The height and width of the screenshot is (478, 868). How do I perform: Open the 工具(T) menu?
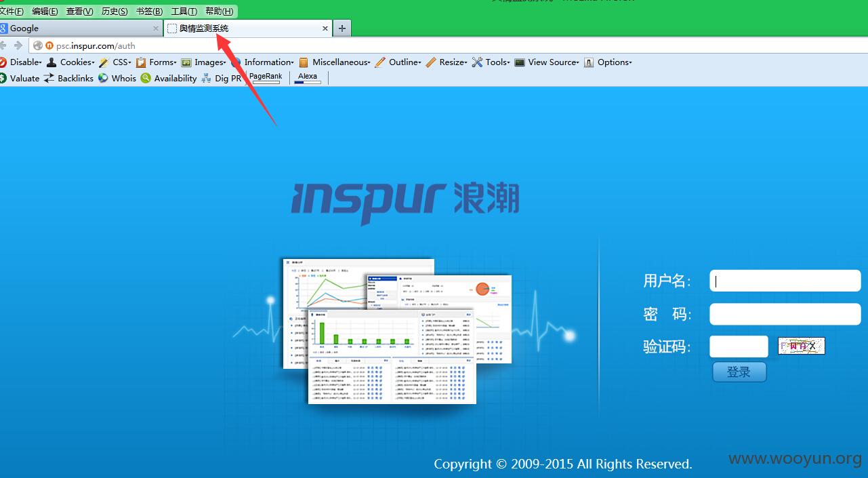184,11
